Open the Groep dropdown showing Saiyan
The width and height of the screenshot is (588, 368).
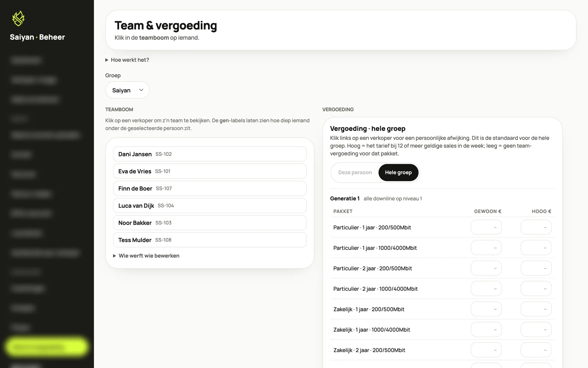(128, 90)
